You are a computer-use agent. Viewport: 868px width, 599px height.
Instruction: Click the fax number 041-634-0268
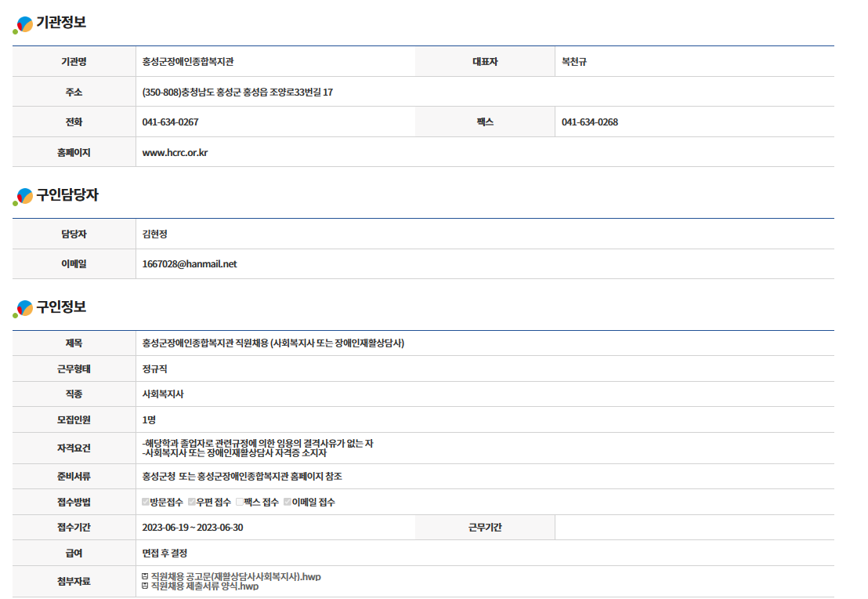589,122
